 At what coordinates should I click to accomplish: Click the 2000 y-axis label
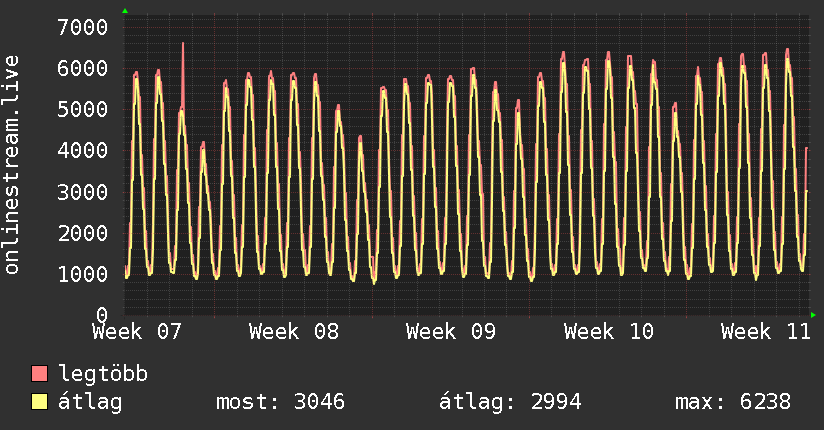pyautogui.click(x=83, y=233)
